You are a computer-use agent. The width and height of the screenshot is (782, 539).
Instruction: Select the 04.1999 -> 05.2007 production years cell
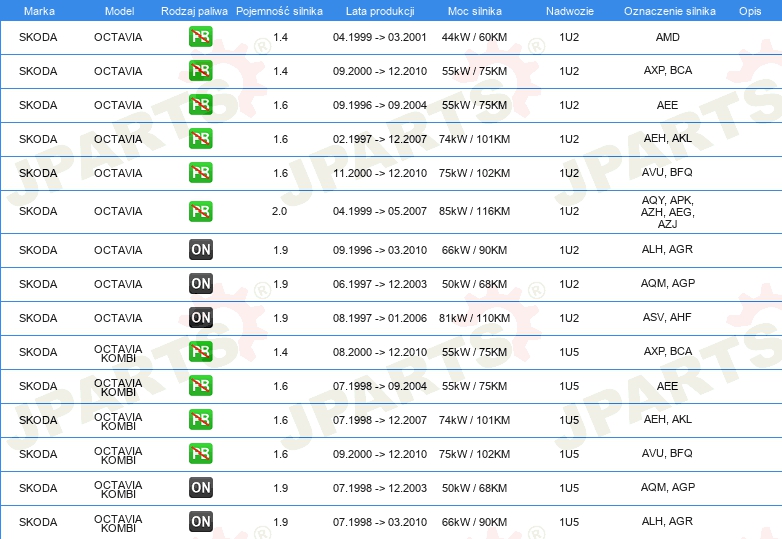tap(380, 211)
